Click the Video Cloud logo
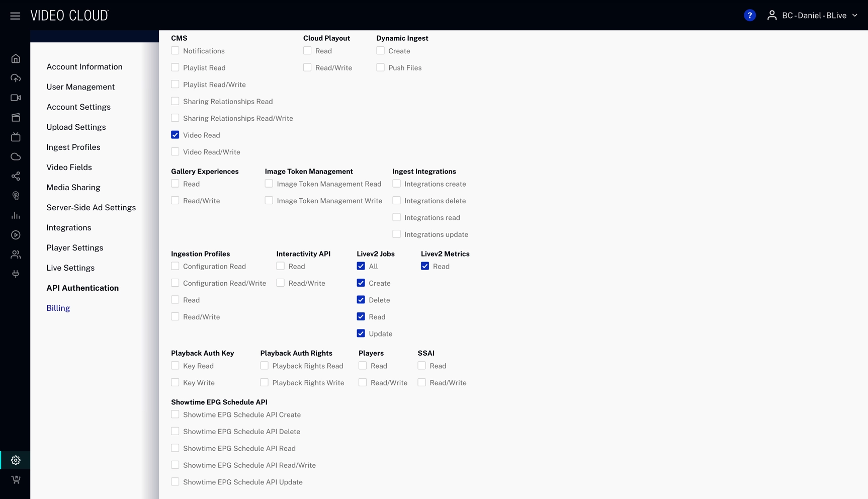The width and height of the screenshot is (868, 499). pyautogui.click(x=69, y=16)
